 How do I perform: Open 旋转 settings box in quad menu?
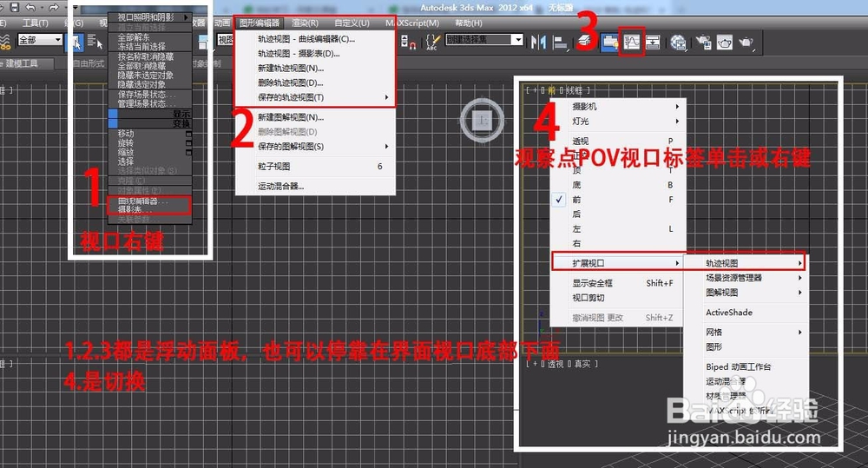tap(188, 143)
